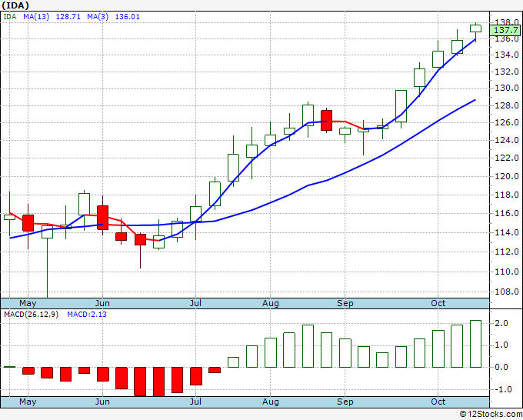Select the IDA legend label
Screen dimensions: 523x420
point(10,17)
